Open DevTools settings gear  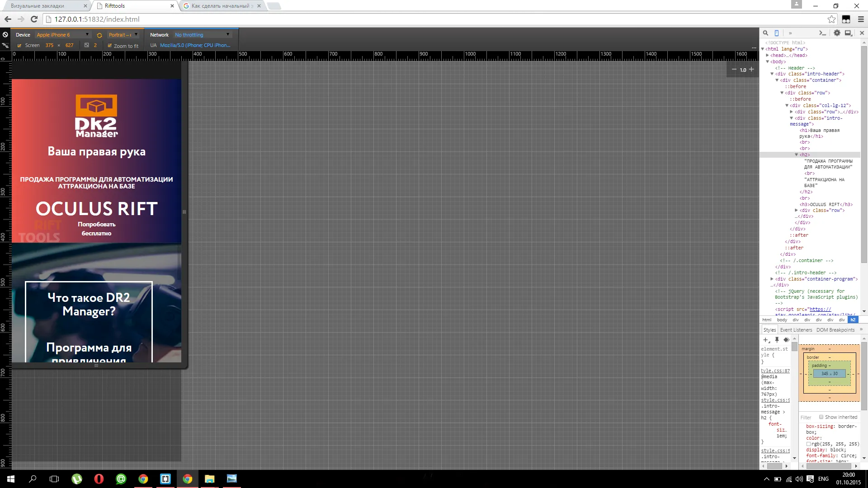tap(837, 33)
